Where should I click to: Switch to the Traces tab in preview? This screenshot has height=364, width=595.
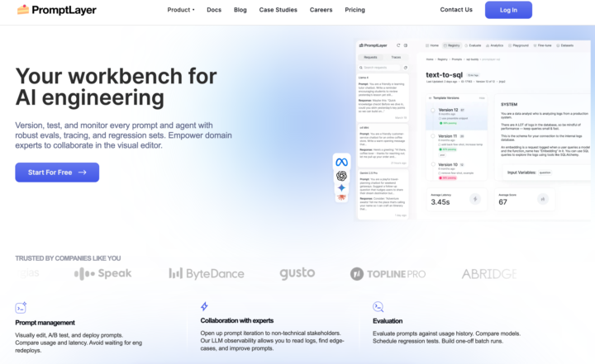click(396, 57)
